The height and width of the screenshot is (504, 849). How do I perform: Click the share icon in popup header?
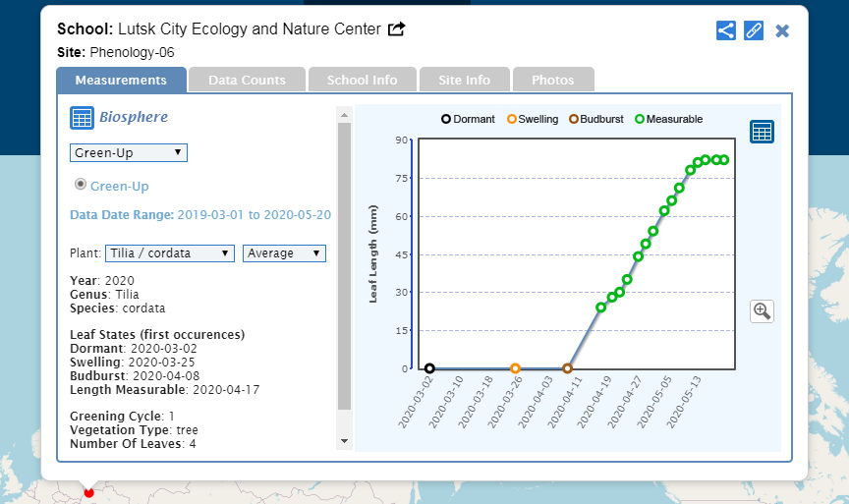726,30
